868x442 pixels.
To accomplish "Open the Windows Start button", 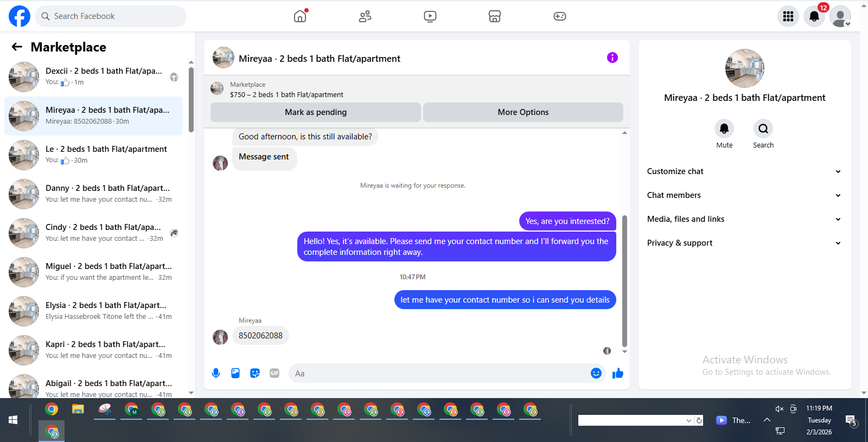I will 13,420.
